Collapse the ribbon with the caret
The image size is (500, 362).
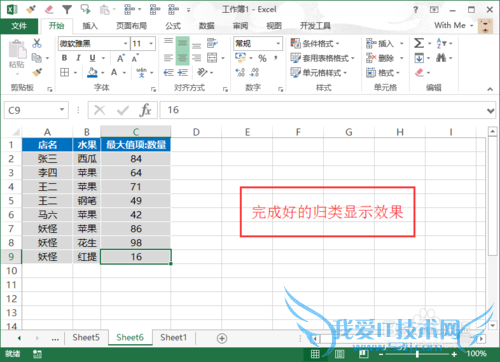click(490, 89)
